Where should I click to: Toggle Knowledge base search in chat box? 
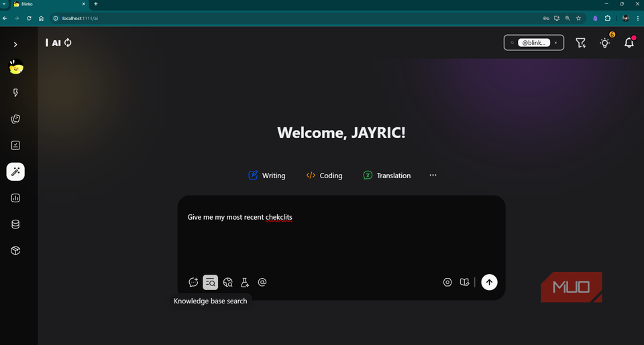211,283
